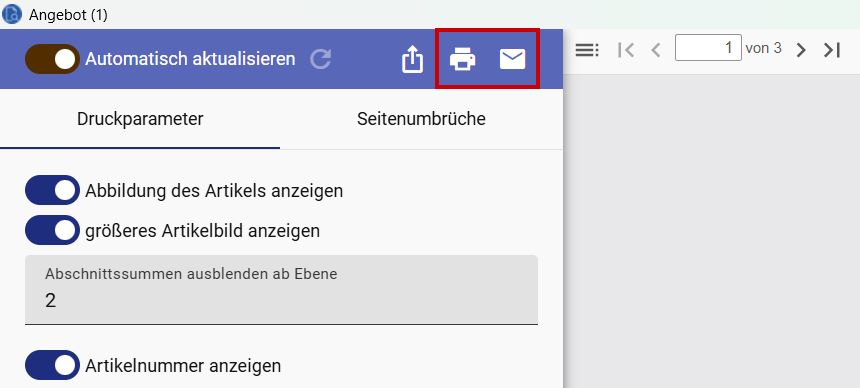Disable the Automatisch aktualisieren switch
860x388 pixels.
(52, 59)
